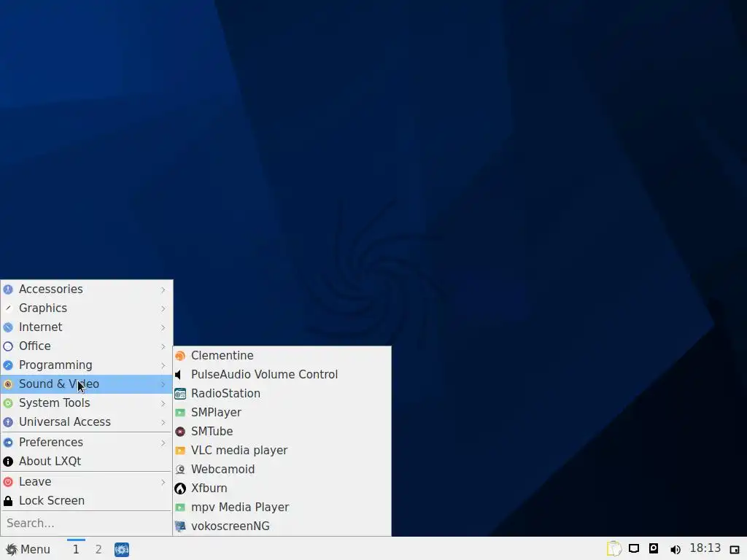Select the Sound & Video category
The image size is (747, 560).
pos(87,384)
